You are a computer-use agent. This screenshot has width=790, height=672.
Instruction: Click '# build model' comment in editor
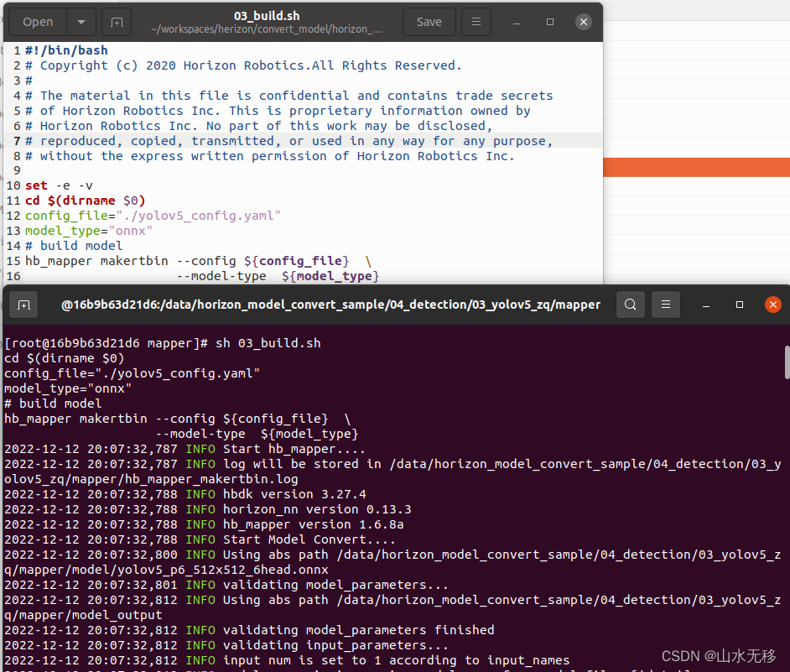[x=74, y=246]
